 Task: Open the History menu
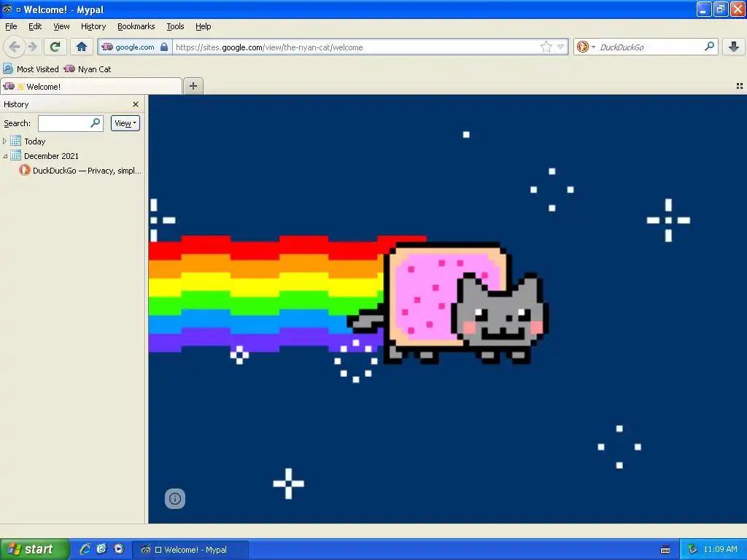[93, 26]
